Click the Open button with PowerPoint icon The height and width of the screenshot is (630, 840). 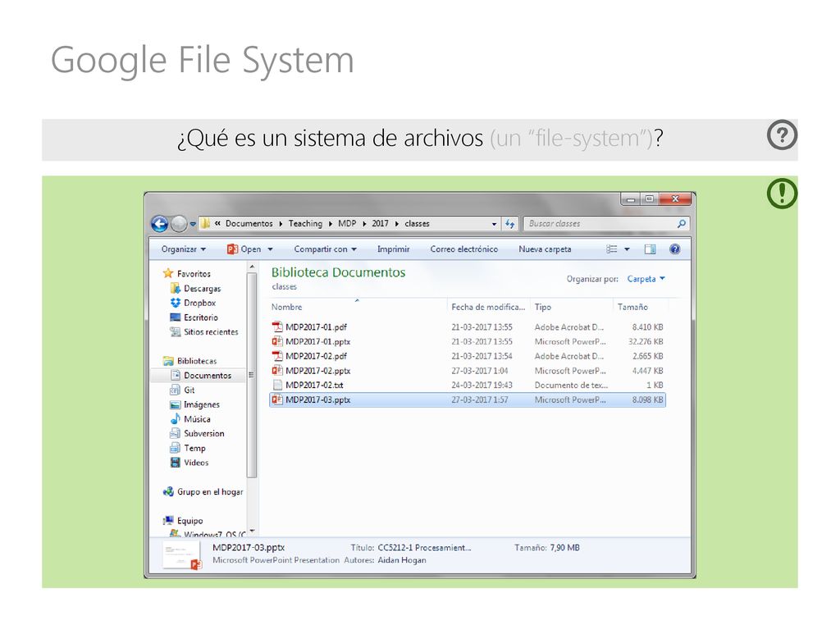244,249
